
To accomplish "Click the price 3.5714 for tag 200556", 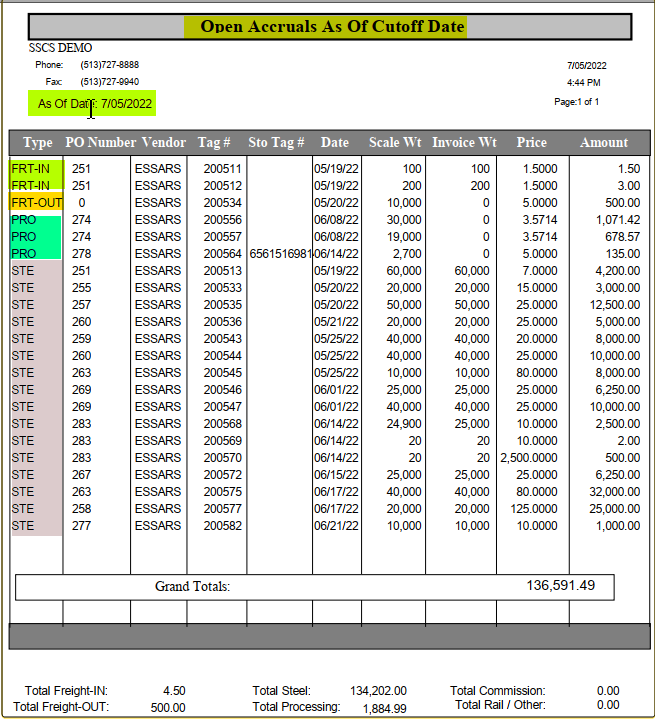I will pos(540,220).
